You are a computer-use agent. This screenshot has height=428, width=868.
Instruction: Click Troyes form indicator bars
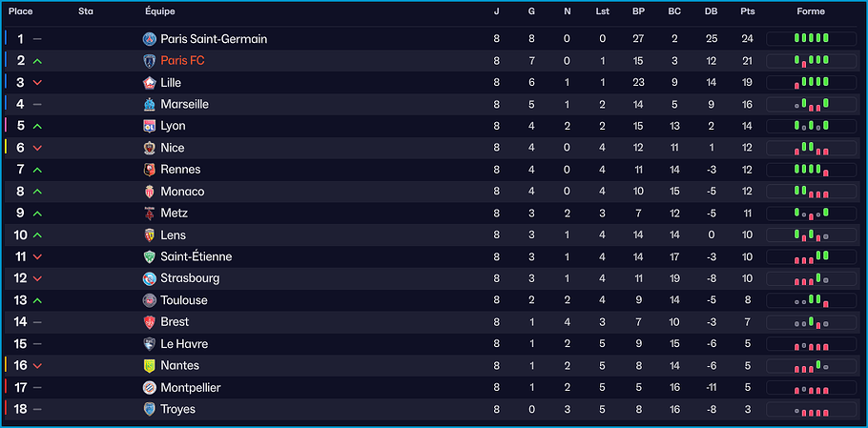pos(811,410)
